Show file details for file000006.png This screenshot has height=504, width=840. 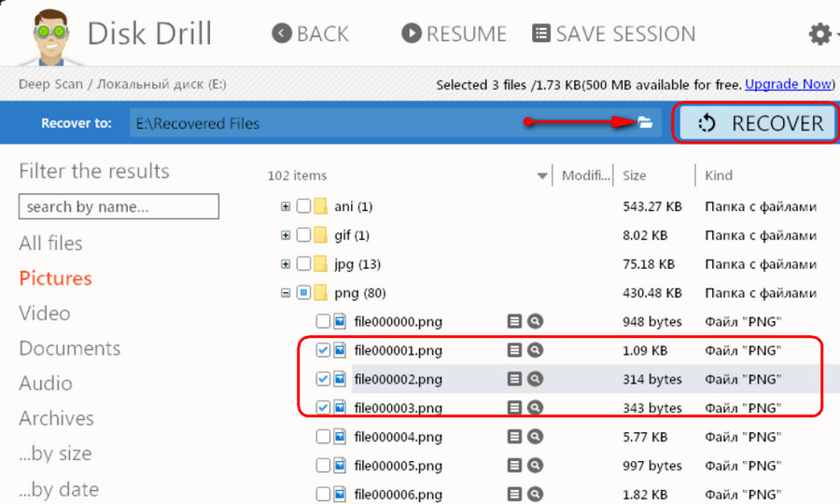tap(514, 495)
